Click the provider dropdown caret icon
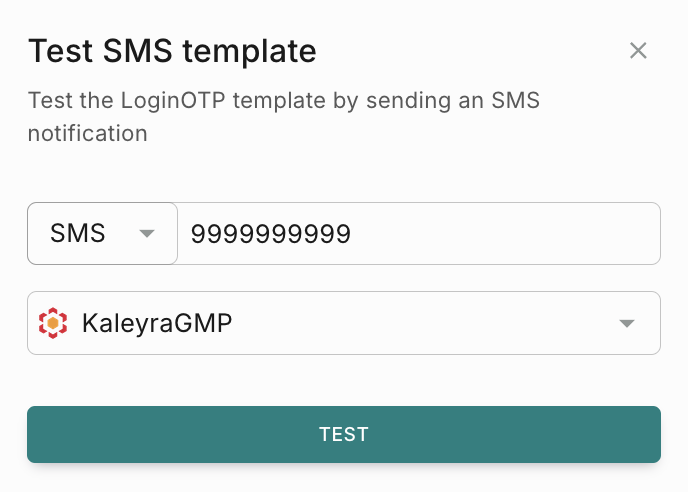 point(627,323)
